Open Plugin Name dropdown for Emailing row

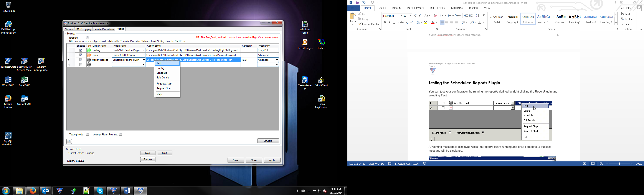pyautogui.click(x=144, y=50)
